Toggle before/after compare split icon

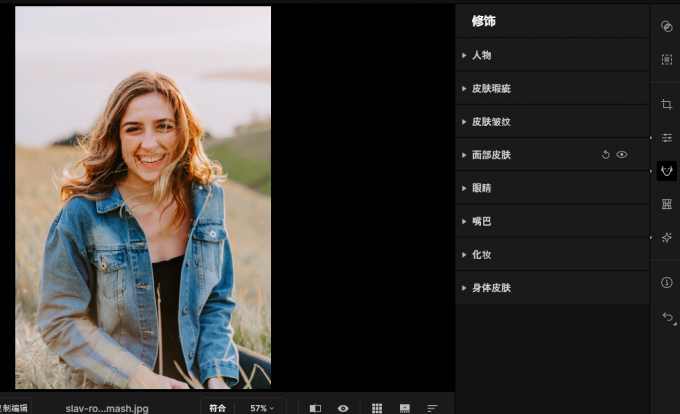click(315, 408)
